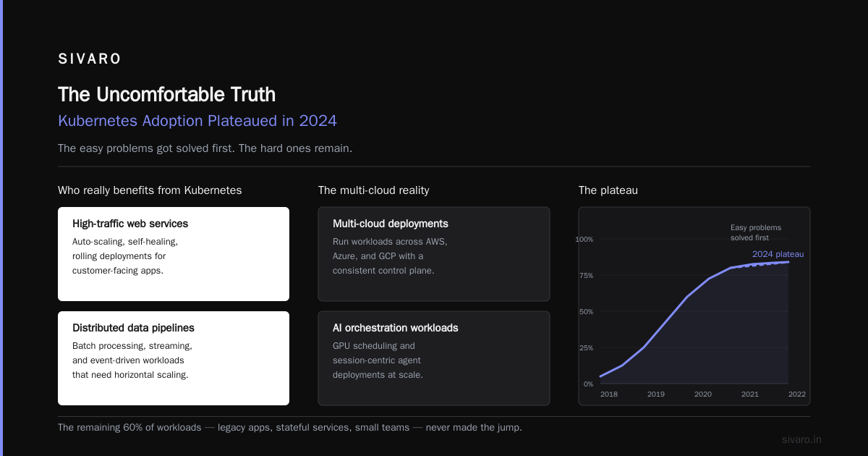Click the 100% y-axis label
Viewport: 868px width, 456px height.
584,240
